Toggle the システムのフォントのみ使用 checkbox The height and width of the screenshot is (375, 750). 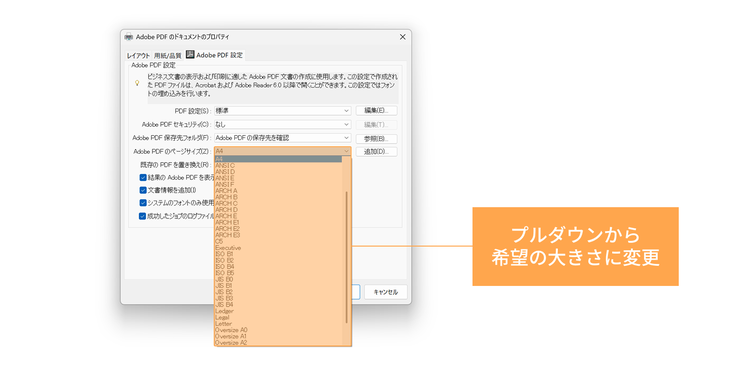coord(143,203)
